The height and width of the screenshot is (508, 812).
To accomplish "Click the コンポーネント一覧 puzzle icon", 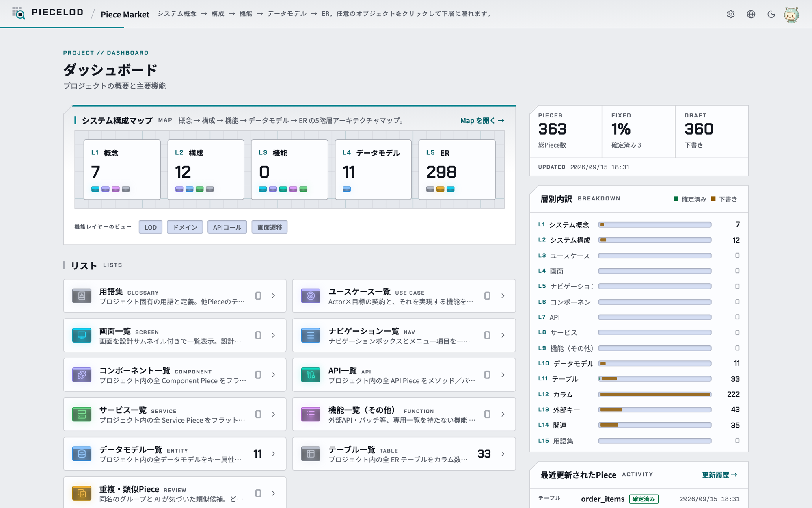I will (82, 375).
